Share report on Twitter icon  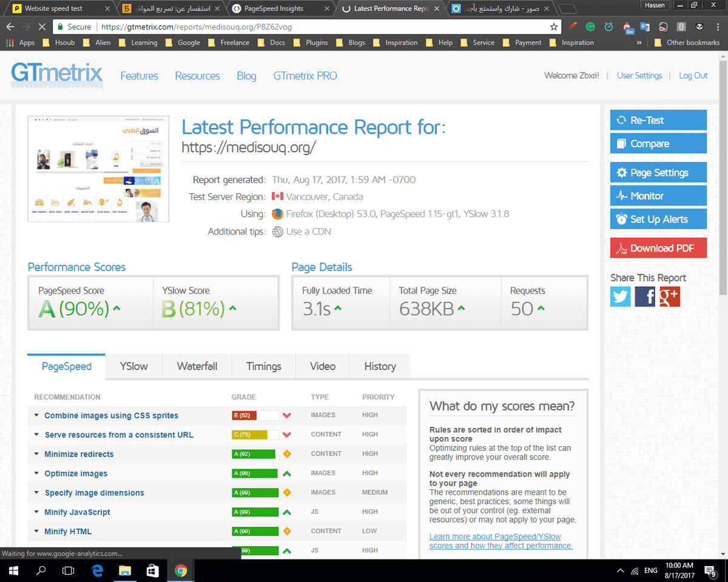click(x=620, y=296)
